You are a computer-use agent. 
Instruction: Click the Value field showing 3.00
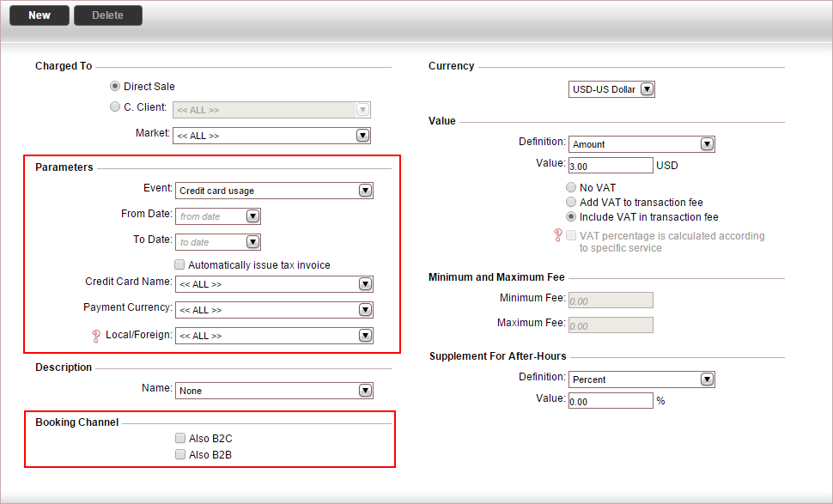tap(611, 165)
